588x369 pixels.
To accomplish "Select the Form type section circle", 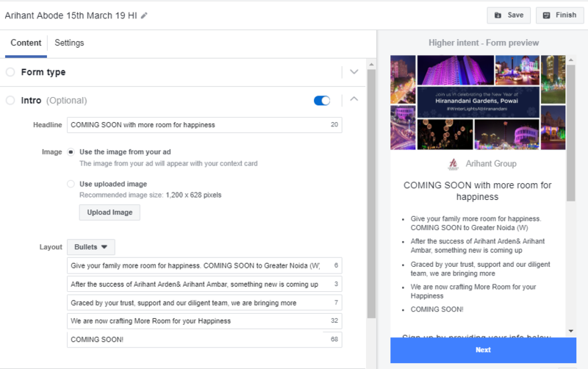I will [10, 71].
